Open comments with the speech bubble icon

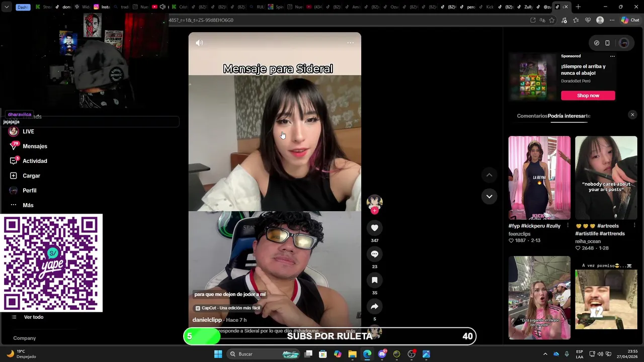[374, 254]
